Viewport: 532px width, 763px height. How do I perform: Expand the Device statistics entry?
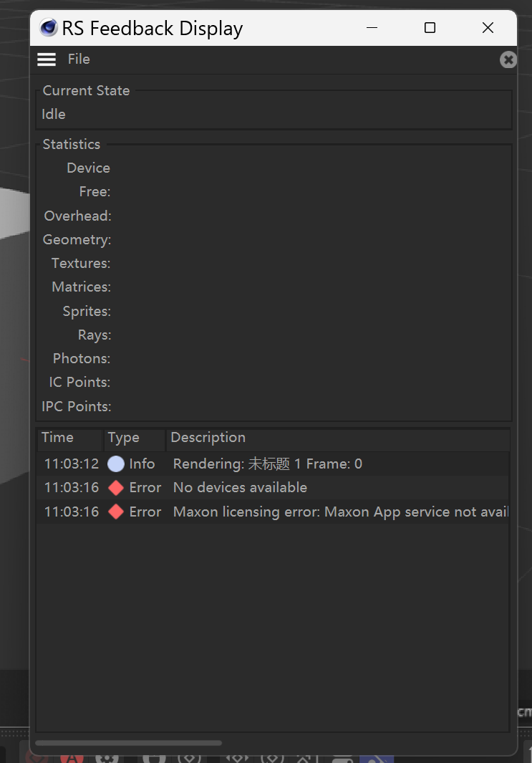click(88, 168)
